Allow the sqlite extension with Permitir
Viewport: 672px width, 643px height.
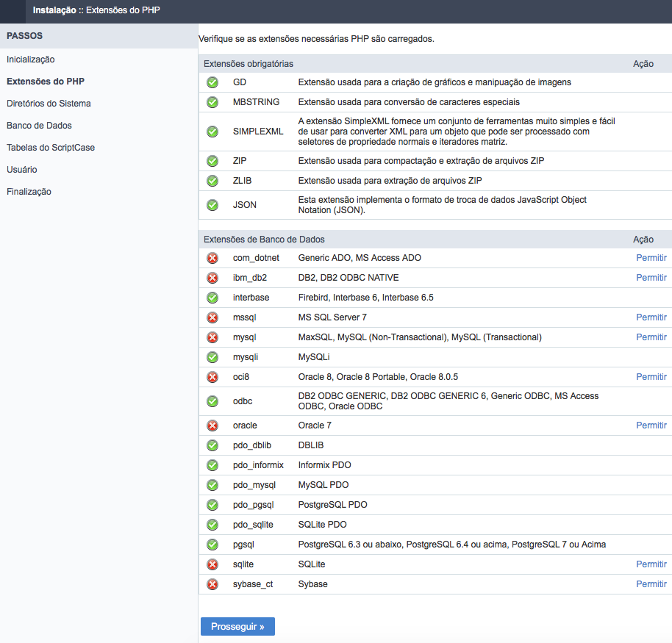651,564
